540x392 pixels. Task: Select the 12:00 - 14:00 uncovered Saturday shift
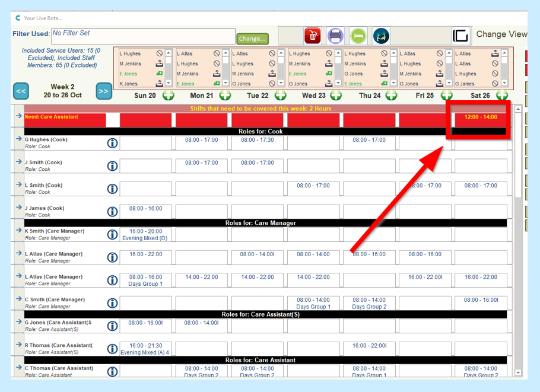[480, 117]
